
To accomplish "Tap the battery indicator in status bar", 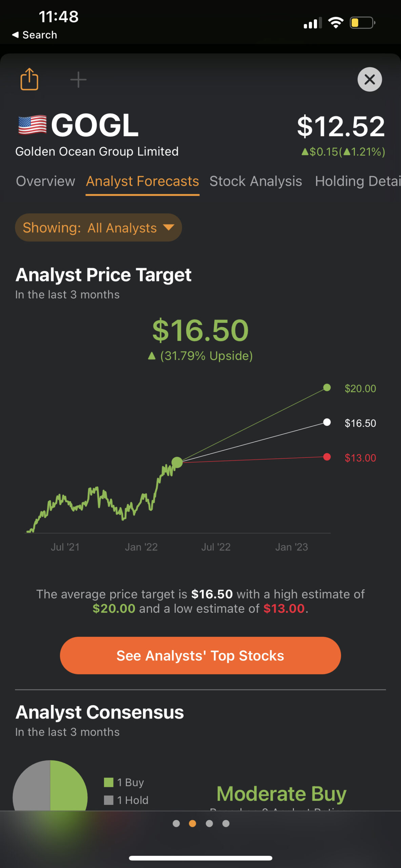I will click(362, 23).
